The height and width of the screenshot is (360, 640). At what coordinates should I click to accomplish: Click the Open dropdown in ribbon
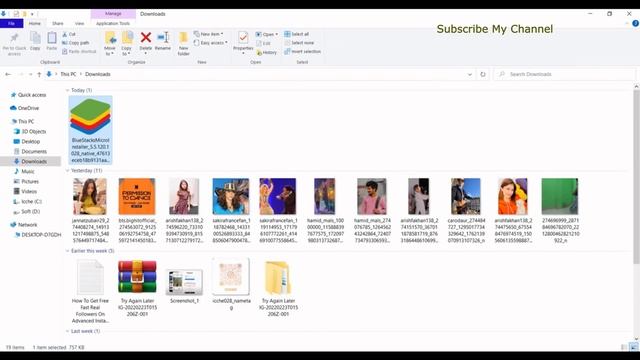267,34
